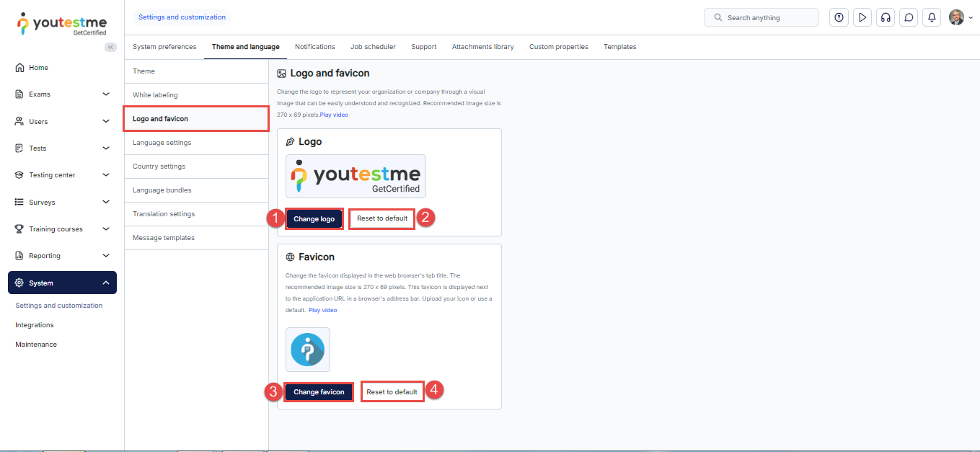Switch to Custom properties tab
980x452 pixels.
[x=559, y=47]
